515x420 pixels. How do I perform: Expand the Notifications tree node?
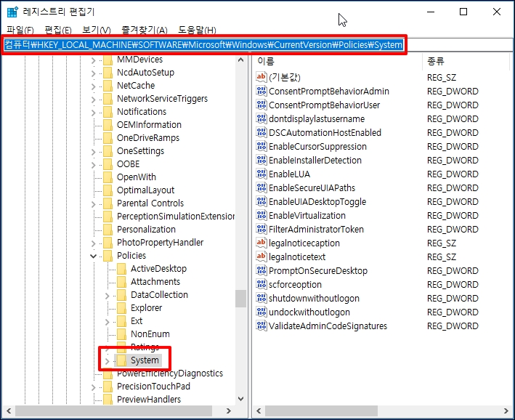click(x=93, y=113)
